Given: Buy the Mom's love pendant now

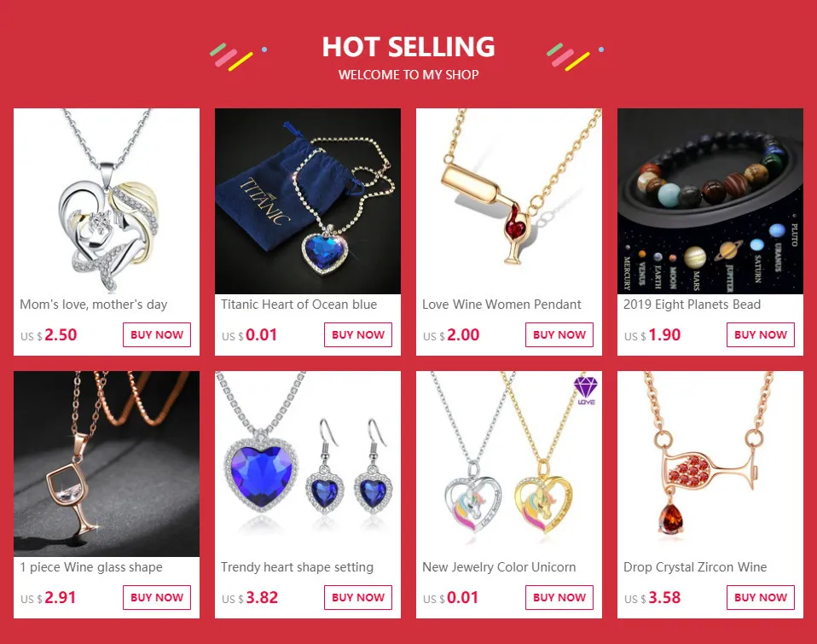Looking at the screenshot, I should tap(157, 334).
